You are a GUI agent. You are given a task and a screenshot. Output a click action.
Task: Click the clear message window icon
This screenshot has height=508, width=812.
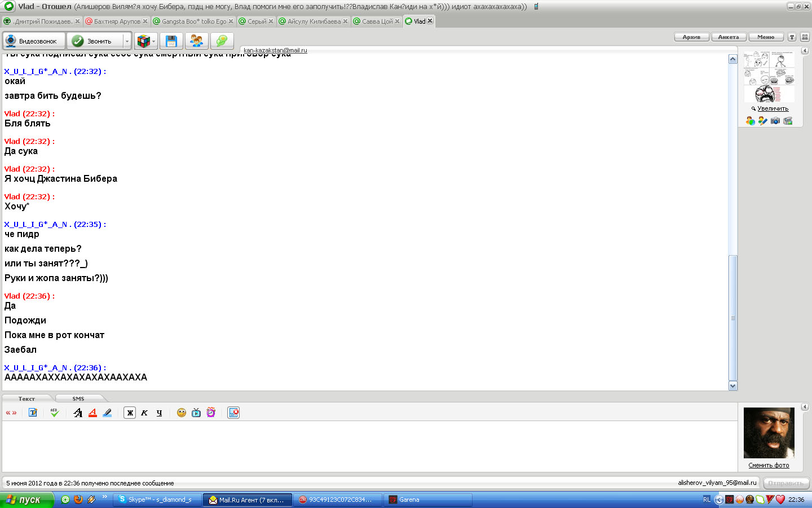[233, 413]
